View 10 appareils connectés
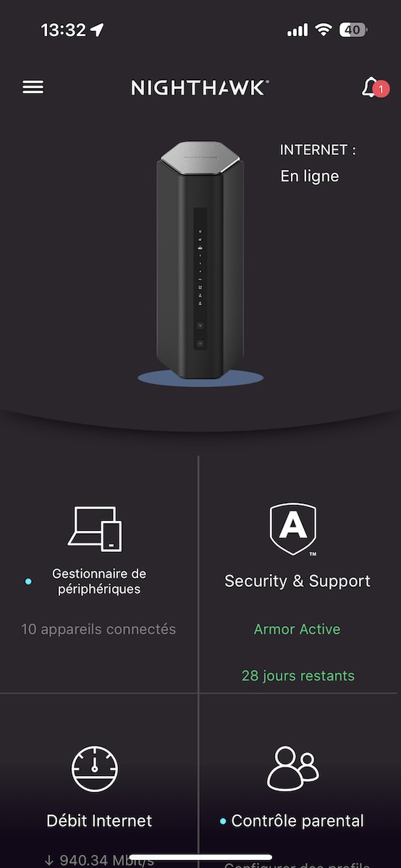Screen dimensions: 401x868 point(98,629)
